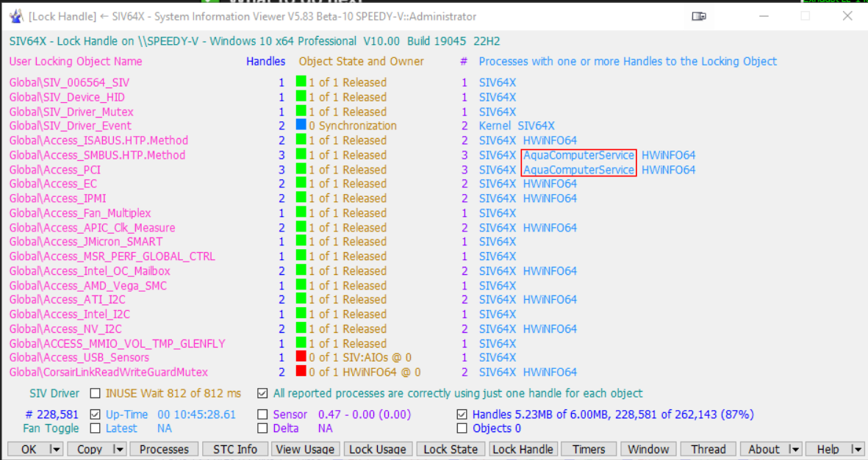Select Global\Access_JMicron_SMART lock name
868x460 pixels.
click(86, 242)
